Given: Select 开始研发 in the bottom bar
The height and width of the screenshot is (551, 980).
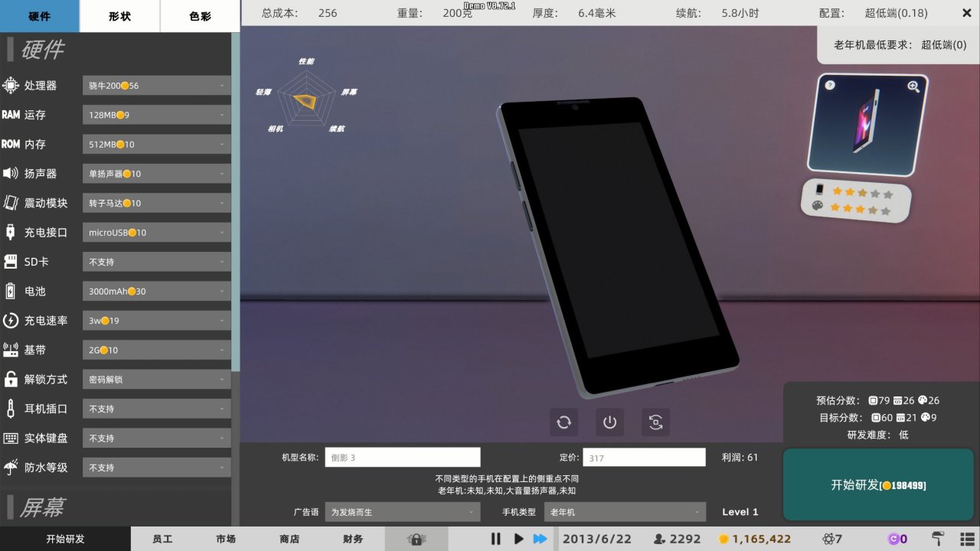Looking at the screenshot, I should (x=65, y=539).
